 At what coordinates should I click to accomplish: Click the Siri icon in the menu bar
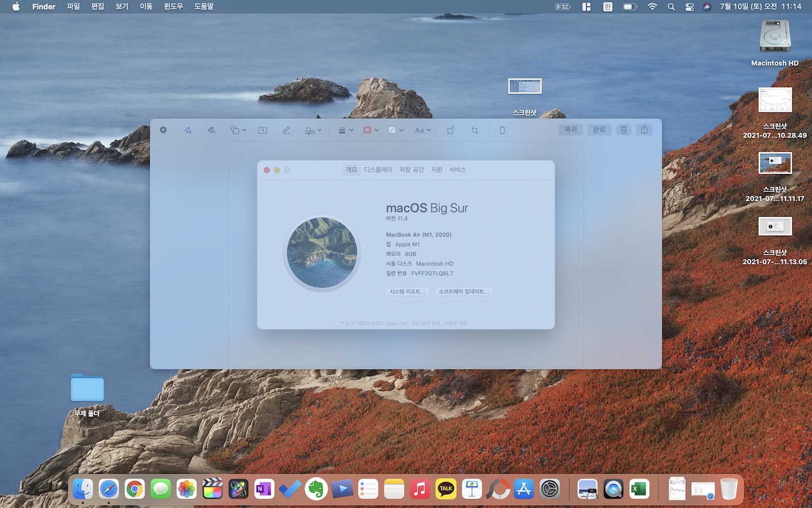707,6
